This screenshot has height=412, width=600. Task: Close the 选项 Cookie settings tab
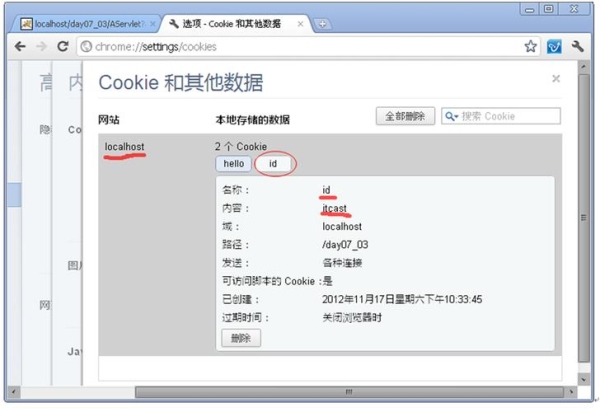pyautogui.click(x=300, y=24)
